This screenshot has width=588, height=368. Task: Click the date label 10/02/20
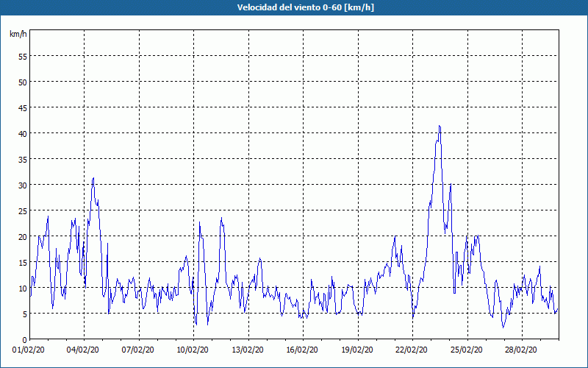[x=193, y=350]
